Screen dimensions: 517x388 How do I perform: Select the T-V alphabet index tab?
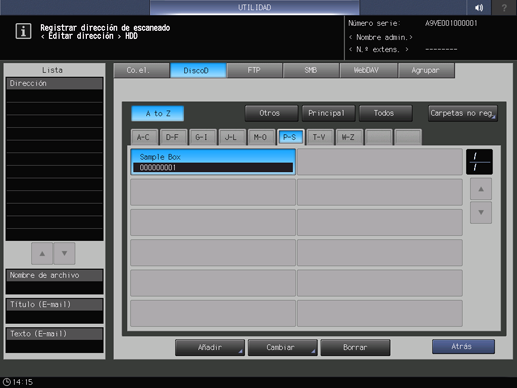point(320,137)
